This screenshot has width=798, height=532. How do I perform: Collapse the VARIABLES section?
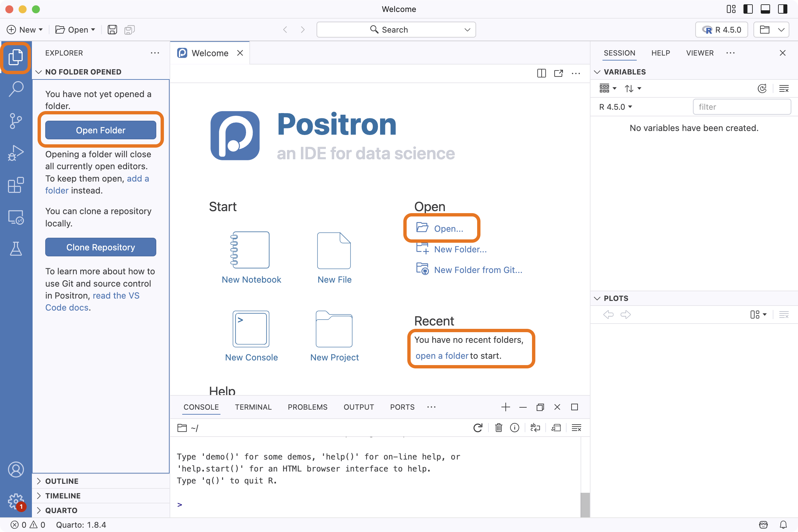(x=597, y=72)
